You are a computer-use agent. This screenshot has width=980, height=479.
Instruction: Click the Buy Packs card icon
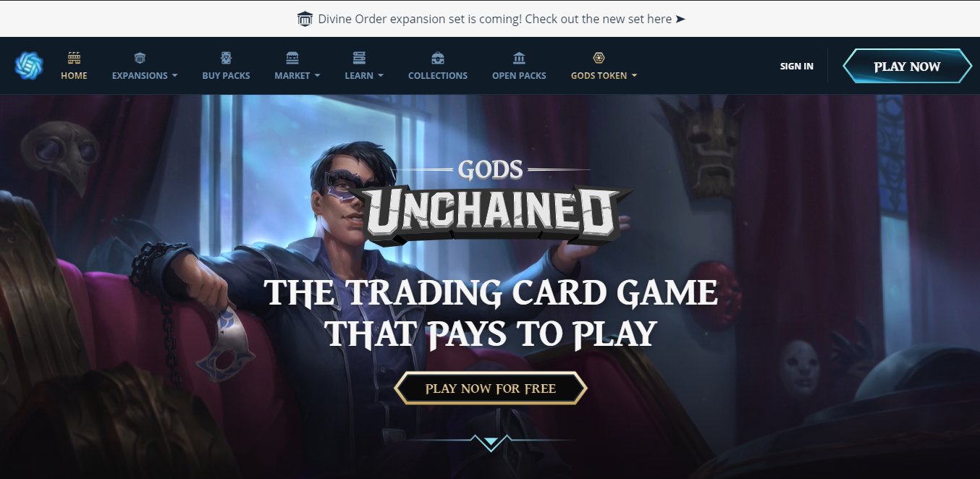[226, 58]
